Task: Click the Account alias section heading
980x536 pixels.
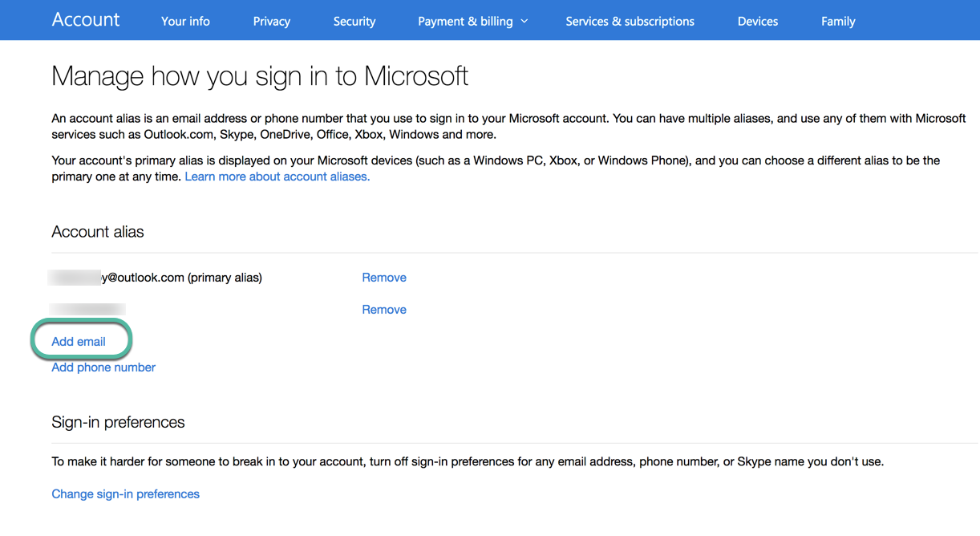Action: point(97,232)
